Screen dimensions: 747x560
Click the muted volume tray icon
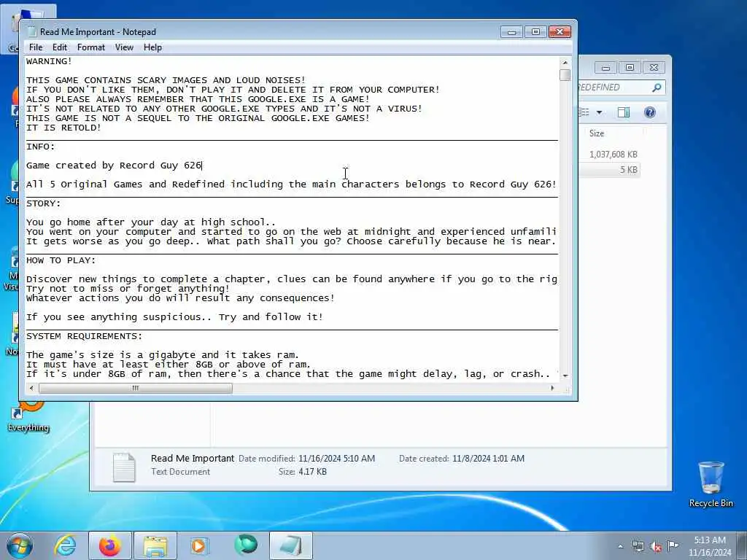pyautogui.click(x=656, y=547)
